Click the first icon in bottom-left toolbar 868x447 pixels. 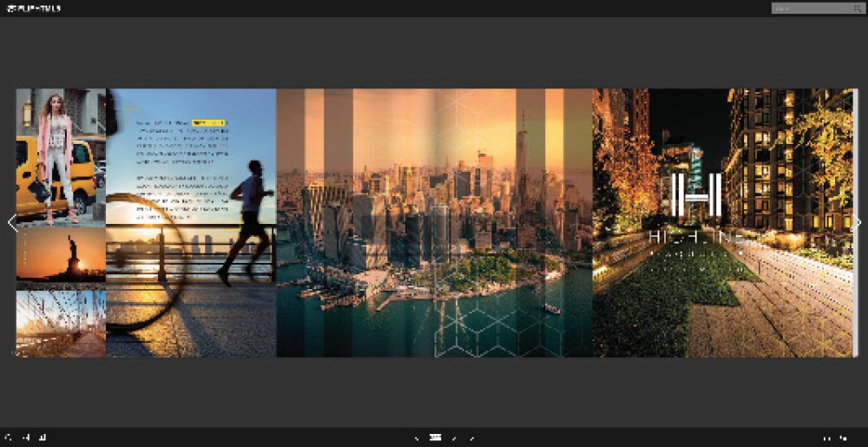pyautogui.click(x=8, y=438)
